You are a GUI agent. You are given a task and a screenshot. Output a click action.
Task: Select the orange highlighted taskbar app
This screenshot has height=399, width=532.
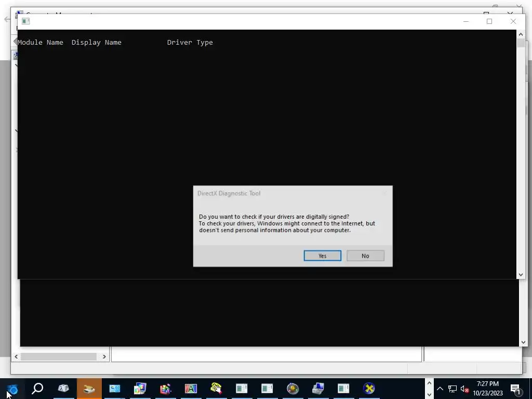coord(89,389)
